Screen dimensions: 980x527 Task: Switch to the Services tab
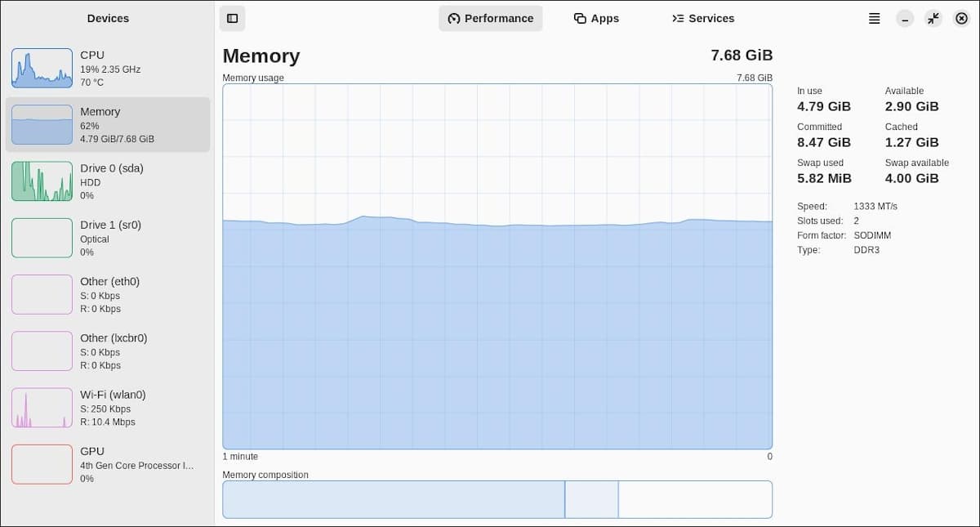coord(702,18)
